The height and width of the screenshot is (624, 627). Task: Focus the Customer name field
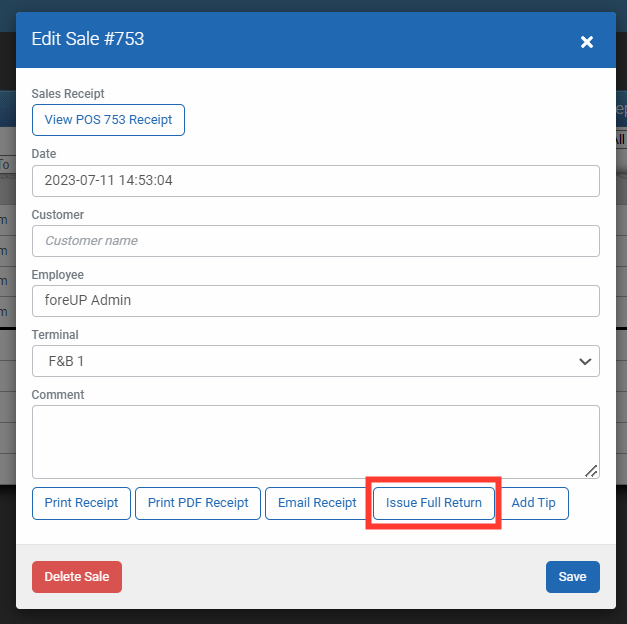315,241
